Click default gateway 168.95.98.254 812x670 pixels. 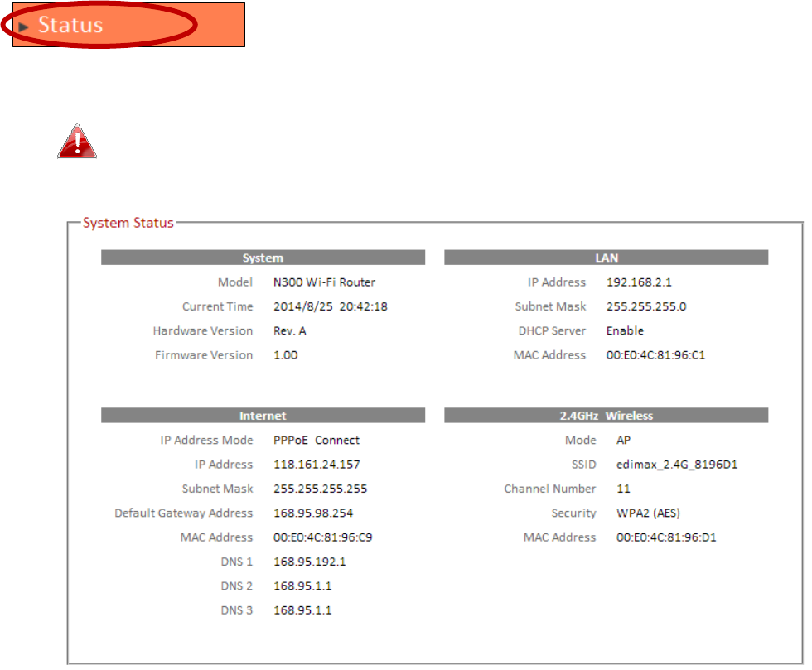click(313, 513)
